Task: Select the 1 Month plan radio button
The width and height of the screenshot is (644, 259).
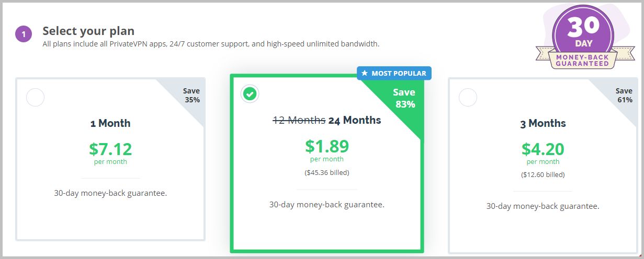Action: tap(35, 98)
